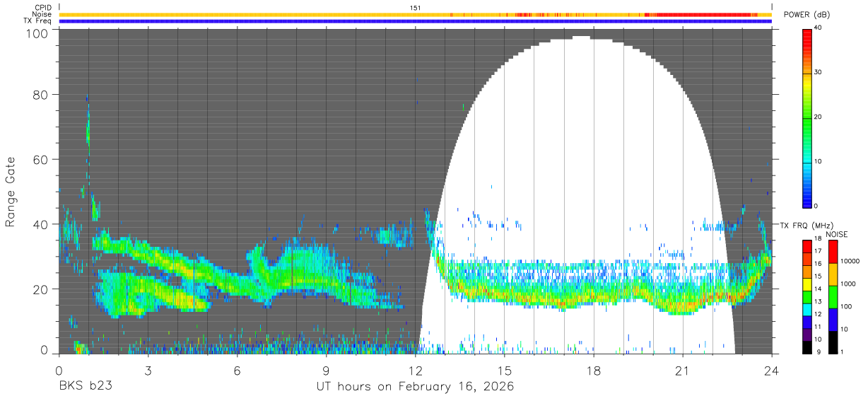Click the CPID row label
Screen dimensions: 868x401
(x=42, y=8)
